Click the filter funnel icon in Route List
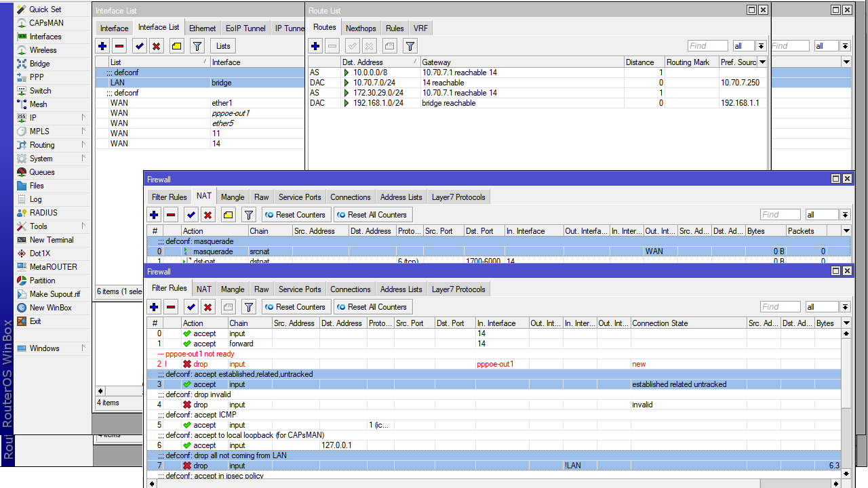This screenshot has width=868, height=488. (410, 46)
